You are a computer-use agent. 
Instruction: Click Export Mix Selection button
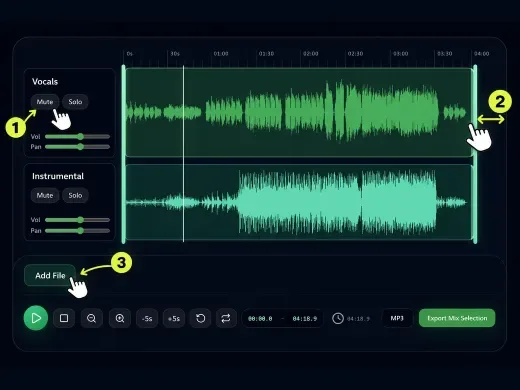[x=457, y=318]
